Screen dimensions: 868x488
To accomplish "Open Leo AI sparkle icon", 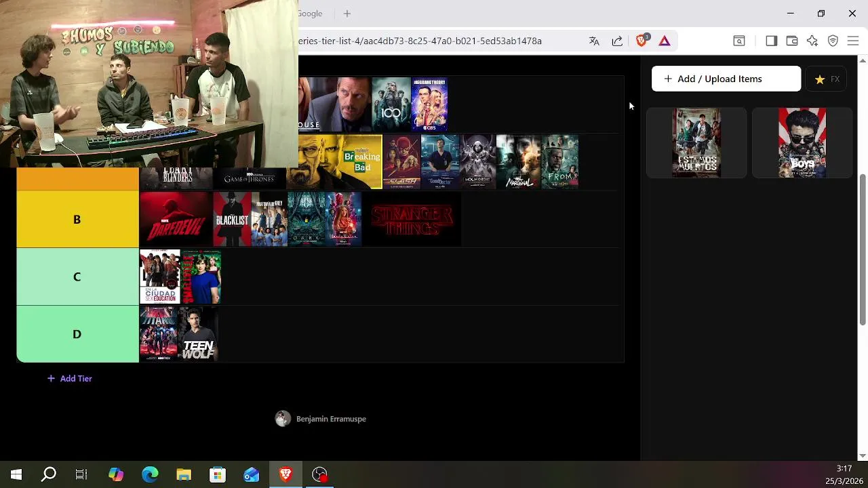I will pyautogui.click(x=812, y=41).
